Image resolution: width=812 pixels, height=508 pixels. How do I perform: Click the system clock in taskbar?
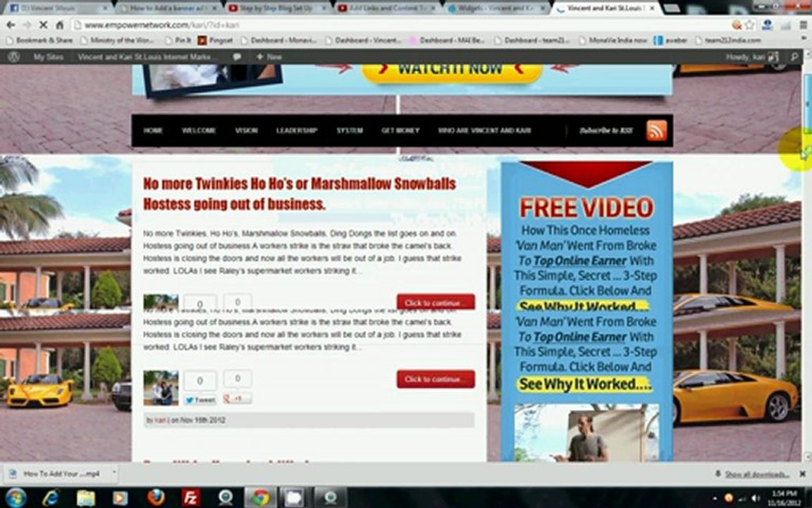tap(784, 498)
